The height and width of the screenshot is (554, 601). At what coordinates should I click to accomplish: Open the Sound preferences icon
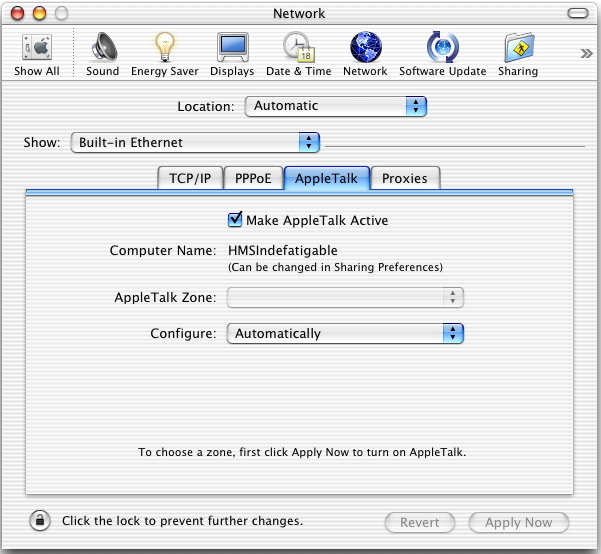tap(103, 48)
